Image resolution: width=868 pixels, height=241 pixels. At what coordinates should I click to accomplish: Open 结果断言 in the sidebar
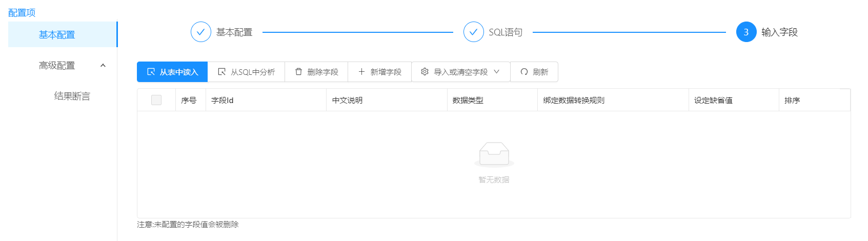coord(72,96)
